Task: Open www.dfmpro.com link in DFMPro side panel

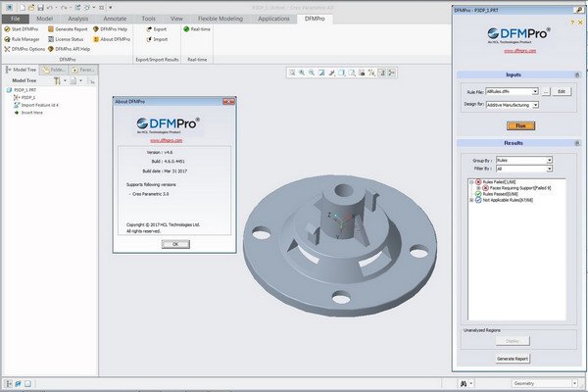Action: click(x=519, y=51)
